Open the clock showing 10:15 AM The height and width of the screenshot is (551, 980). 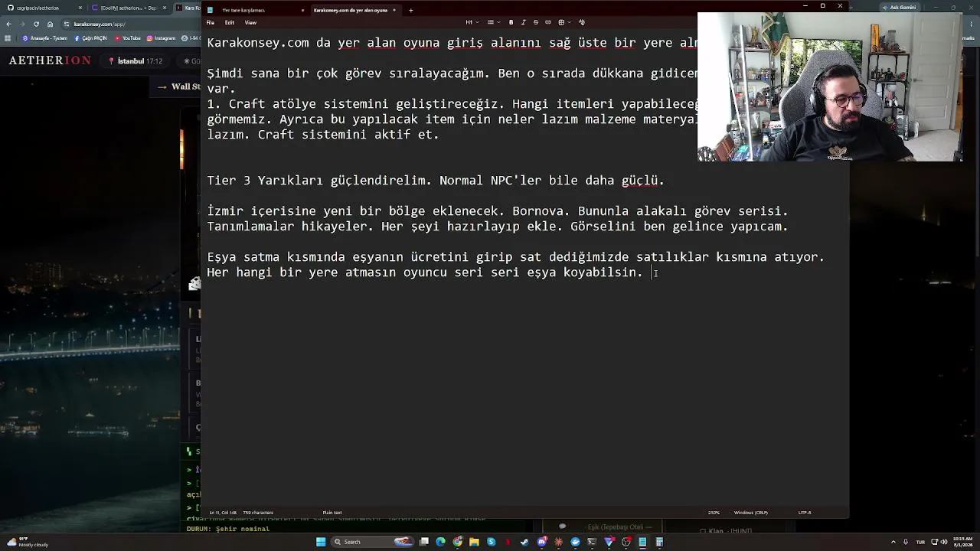click(x=962, y=542)
